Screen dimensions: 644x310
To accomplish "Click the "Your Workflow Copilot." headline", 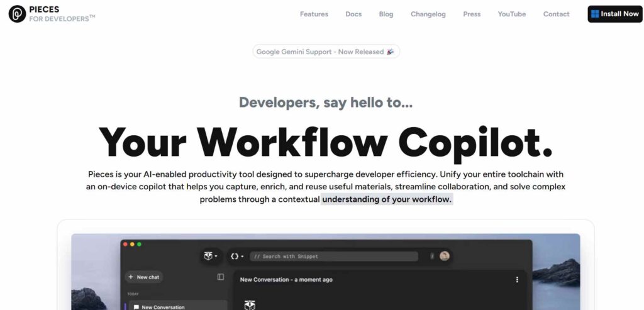I will pos(325,143).
